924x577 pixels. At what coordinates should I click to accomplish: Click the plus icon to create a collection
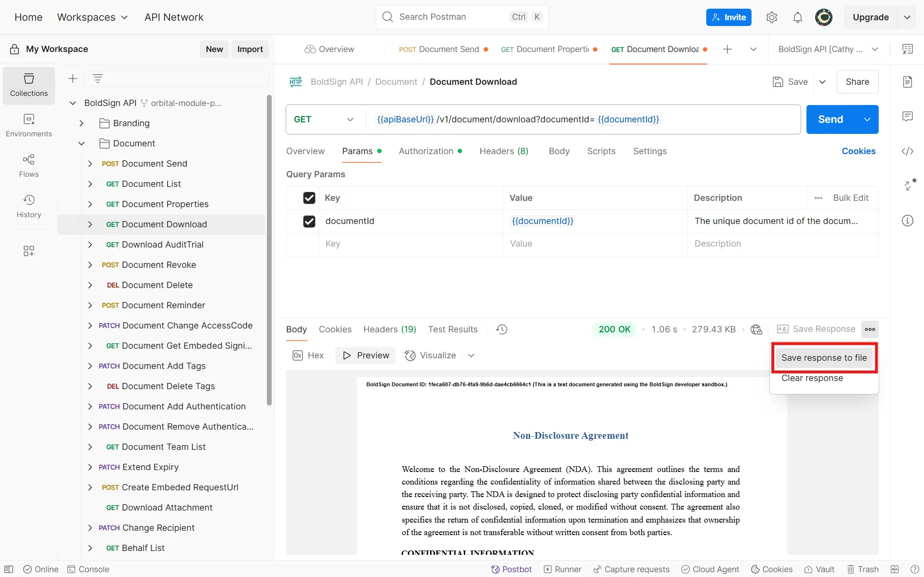[73, 79]
